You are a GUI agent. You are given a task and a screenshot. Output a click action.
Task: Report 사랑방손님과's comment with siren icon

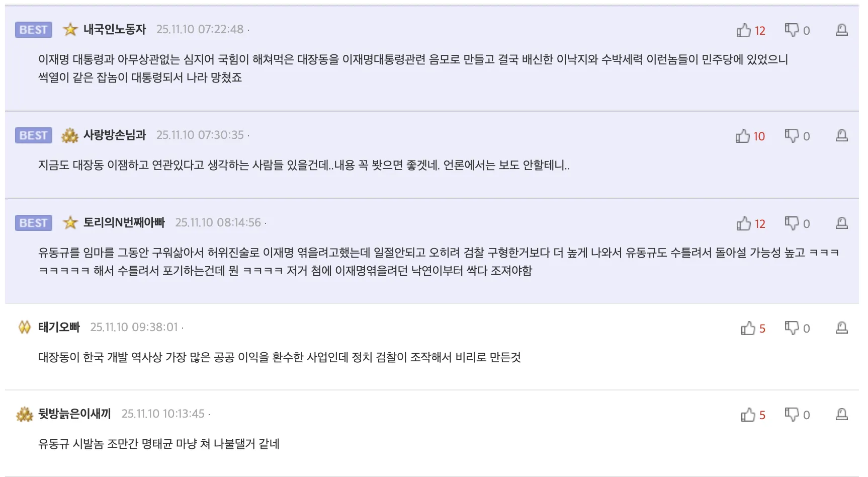click(x=841, y=136)
